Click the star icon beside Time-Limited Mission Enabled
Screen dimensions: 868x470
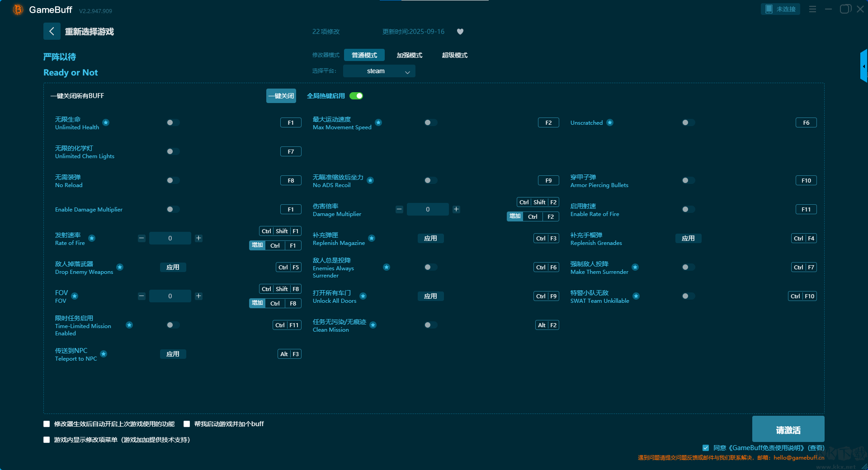click(129, 325)
